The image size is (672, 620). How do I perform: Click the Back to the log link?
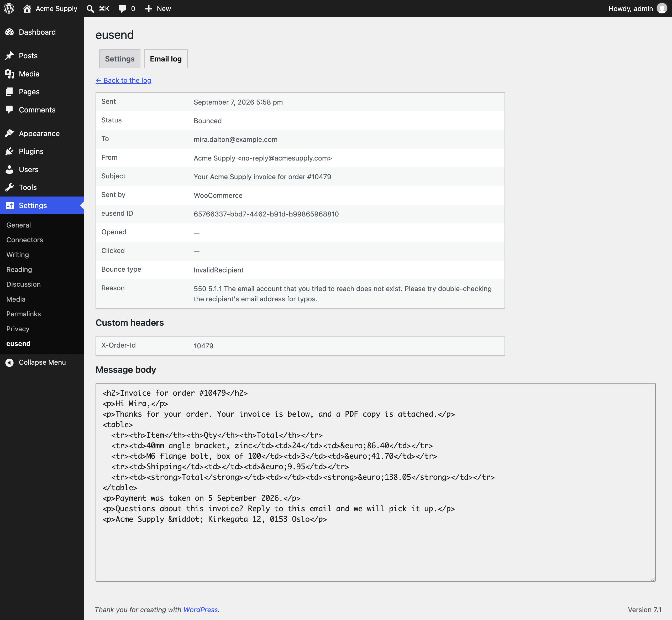point(123,80)
